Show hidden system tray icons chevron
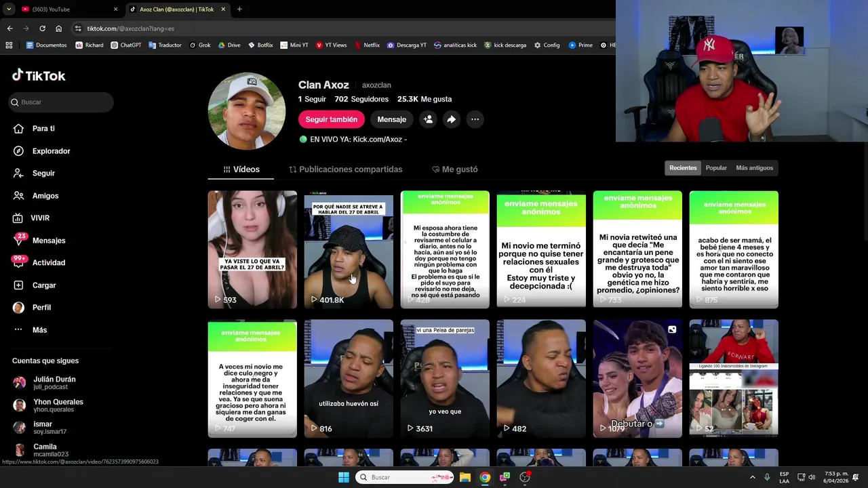868x488 pixels. click(x=752, y=477)
